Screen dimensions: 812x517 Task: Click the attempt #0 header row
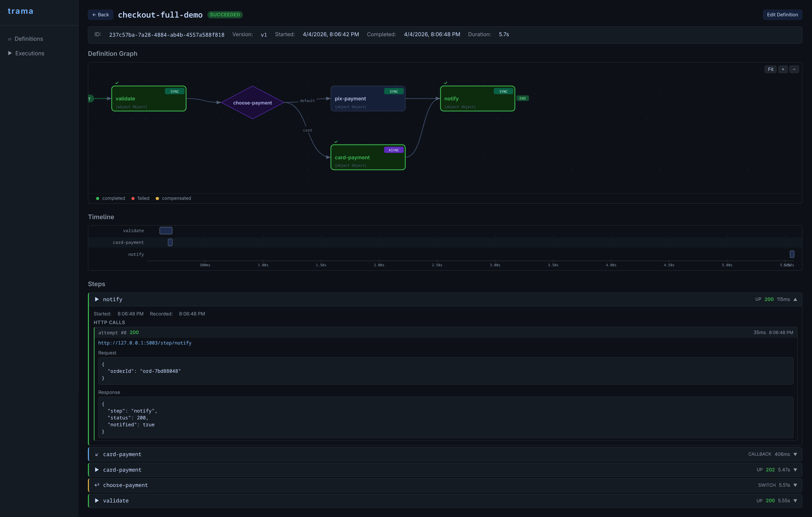point(445,333)
